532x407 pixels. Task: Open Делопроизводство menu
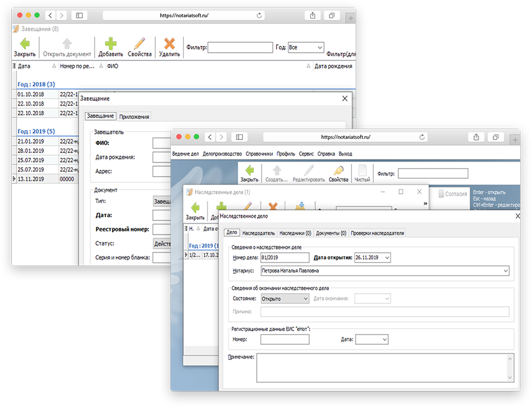click(x=222, y=154)
